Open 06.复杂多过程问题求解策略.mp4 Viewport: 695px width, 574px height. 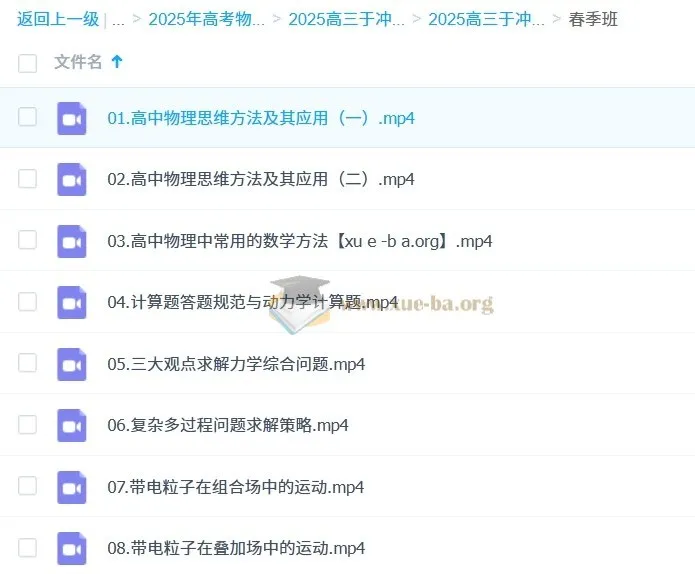pos(228,426)
